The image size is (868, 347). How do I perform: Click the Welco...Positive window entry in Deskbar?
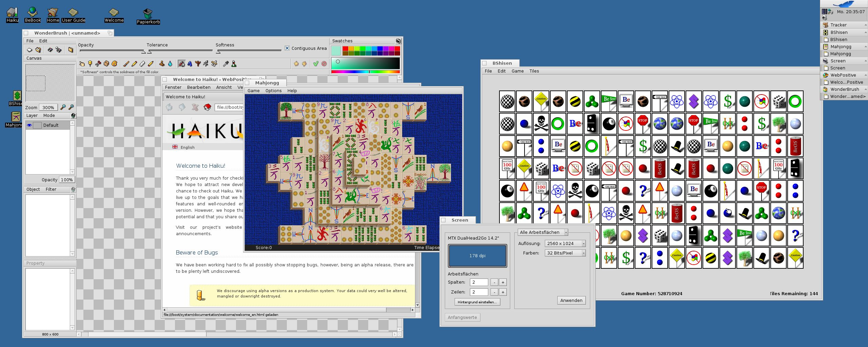tap(844, 82)
